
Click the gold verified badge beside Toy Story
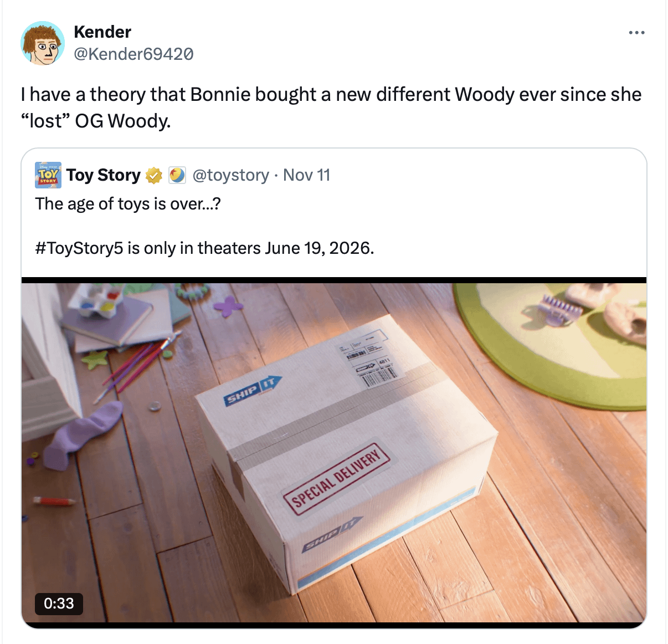pos(153,176)
